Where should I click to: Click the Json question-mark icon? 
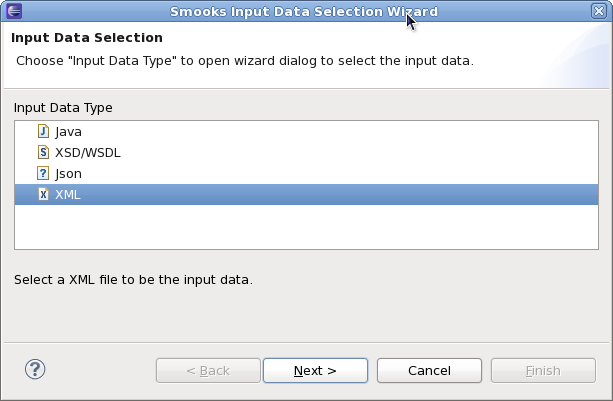pyautogui.click(x=43, y=173)
